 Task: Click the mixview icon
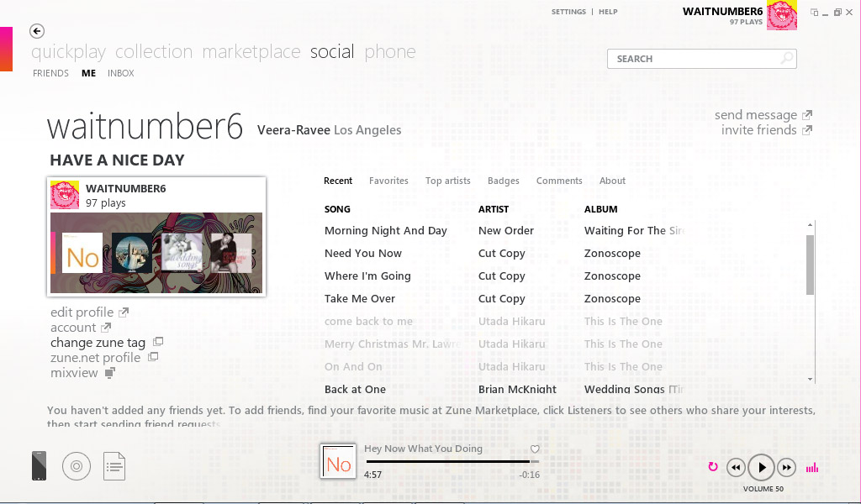pyautogui.click(x=110, y=374)
